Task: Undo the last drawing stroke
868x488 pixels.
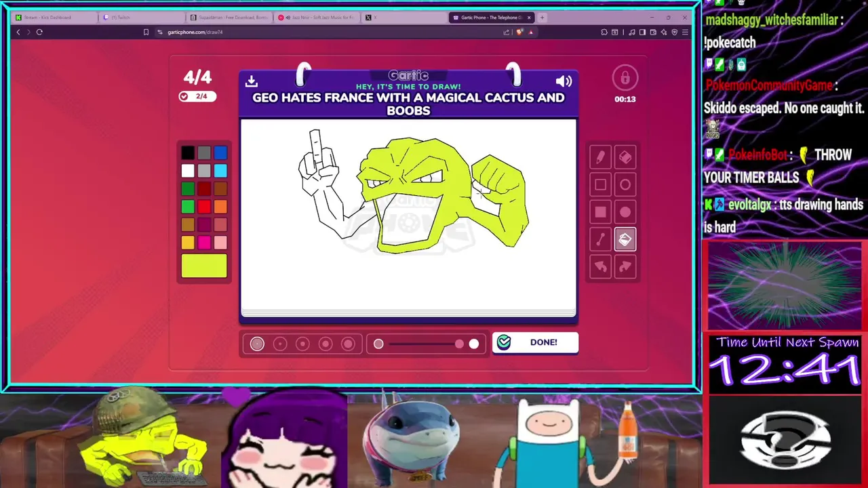Action: click(600, 266)
